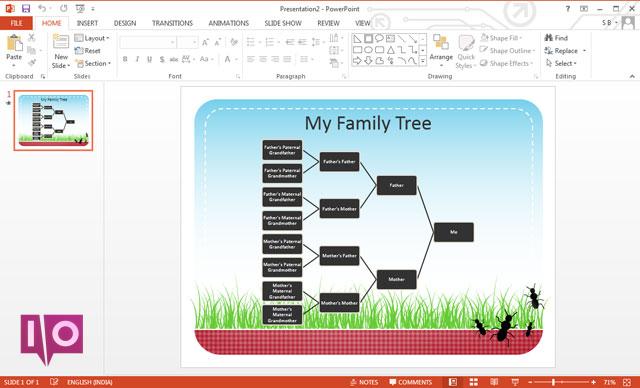Viewport: 640px width, 388px height.
Task: Select the Text Box shape in gallery
Action: (391, 39)
